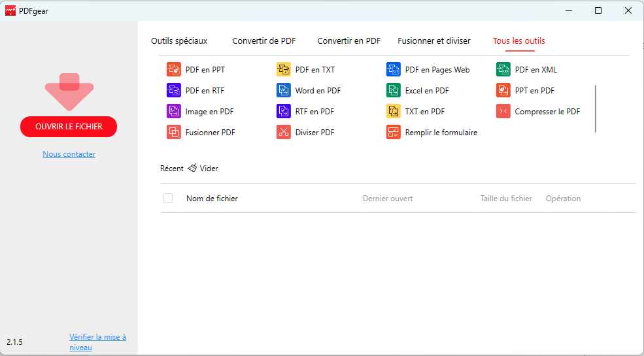644x356 pixels.
Task: Click the RTF en PDF icon
Action: tap(283, 111)
